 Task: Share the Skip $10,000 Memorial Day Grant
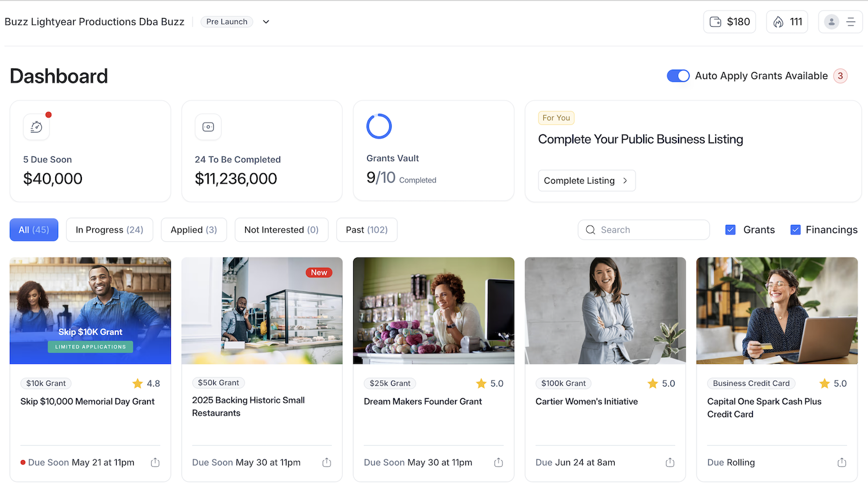click(155, 463)
